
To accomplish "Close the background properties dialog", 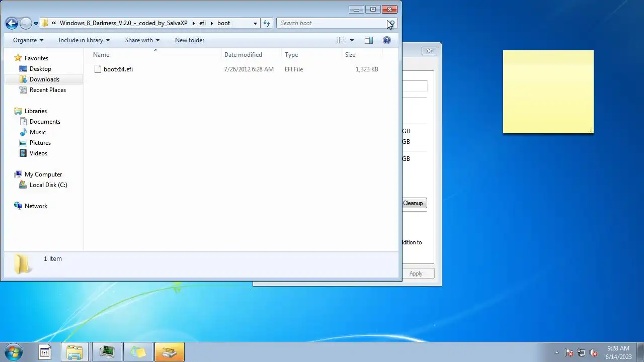I will tap(429, 51).
